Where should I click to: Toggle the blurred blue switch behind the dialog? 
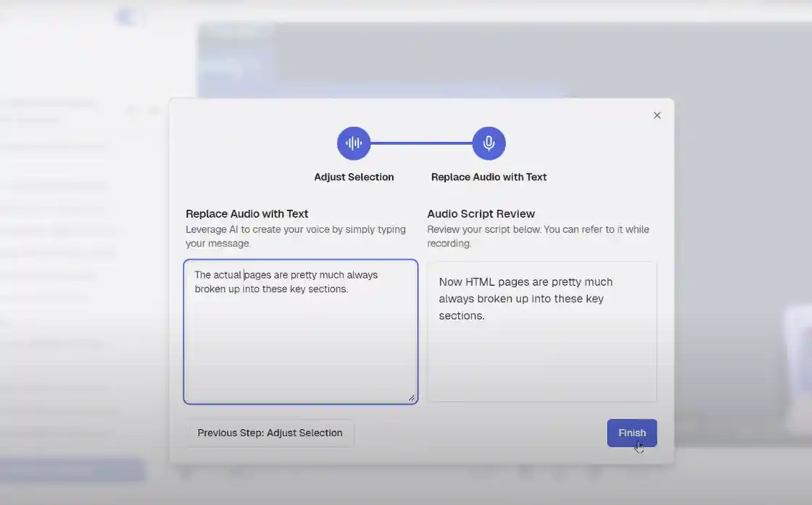pos(130,16)
